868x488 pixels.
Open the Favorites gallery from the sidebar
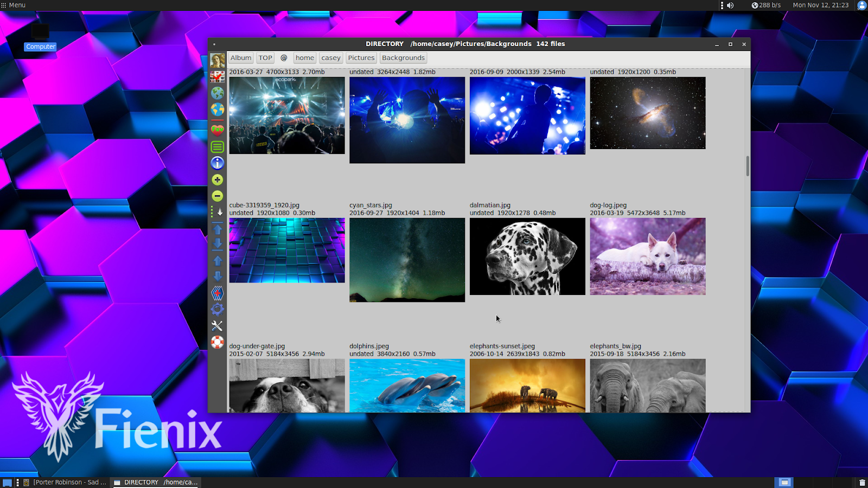click(x=217, y=129)
